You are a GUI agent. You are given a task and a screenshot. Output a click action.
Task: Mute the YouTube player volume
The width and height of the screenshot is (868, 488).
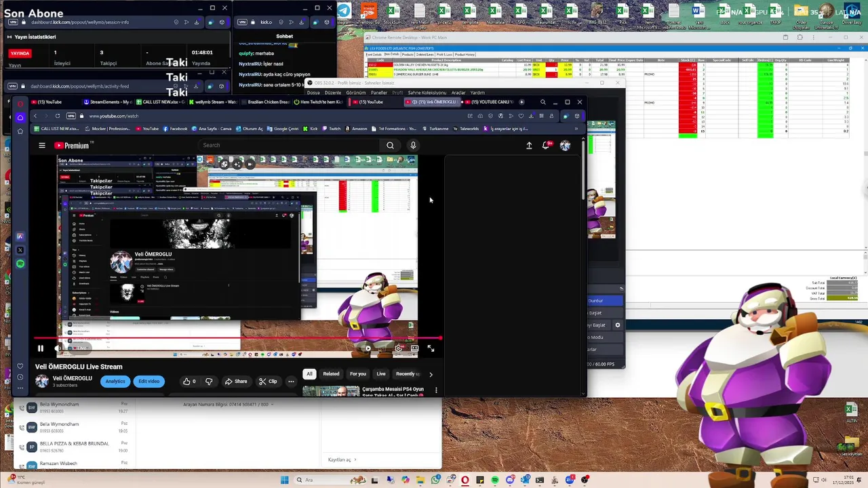click(58, 348)
